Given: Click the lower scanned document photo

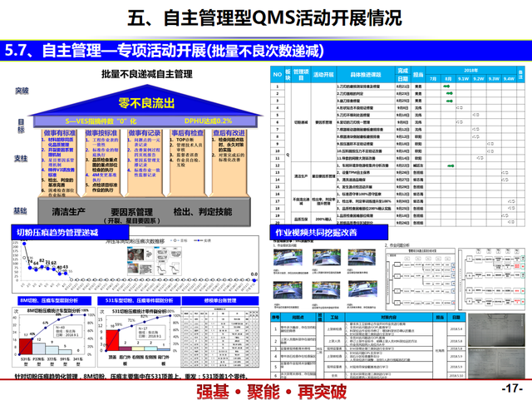Looking at the screenshot, I should [x=496, y=363].
